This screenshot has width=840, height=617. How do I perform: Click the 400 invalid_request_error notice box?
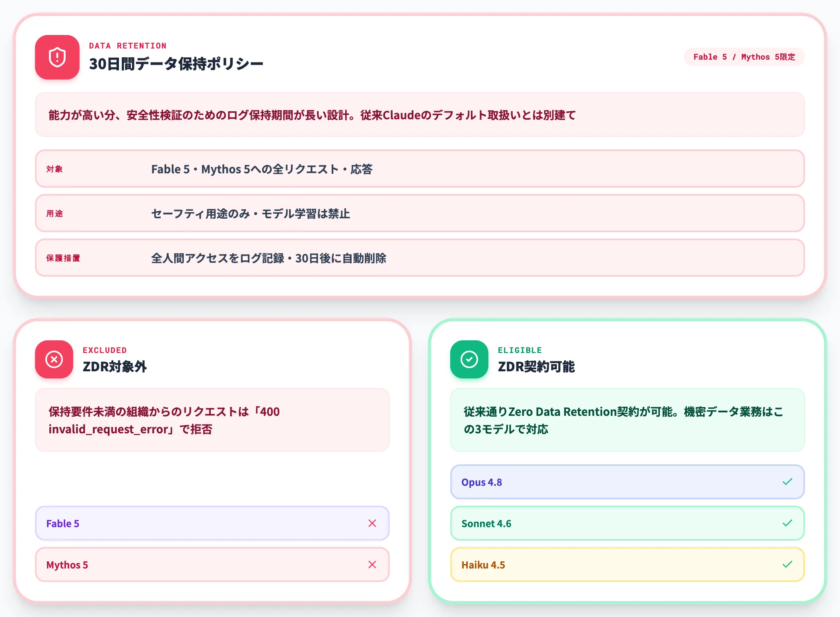212,420
